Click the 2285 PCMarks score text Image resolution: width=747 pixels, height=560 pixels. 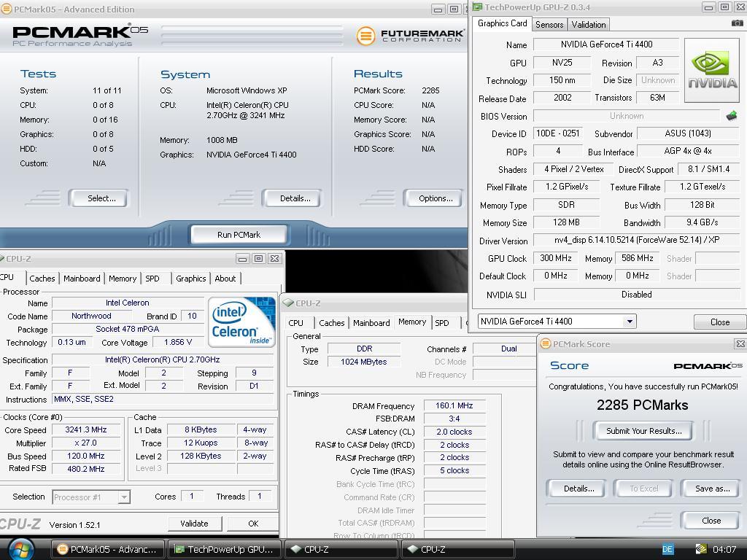point(642,405)
